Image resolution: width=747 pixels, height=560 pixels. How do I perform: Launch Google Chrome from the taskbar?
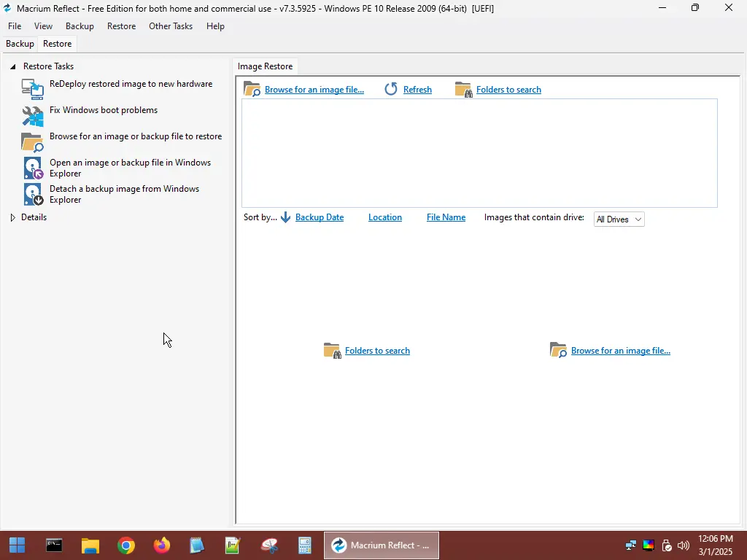tap(126, 545)
